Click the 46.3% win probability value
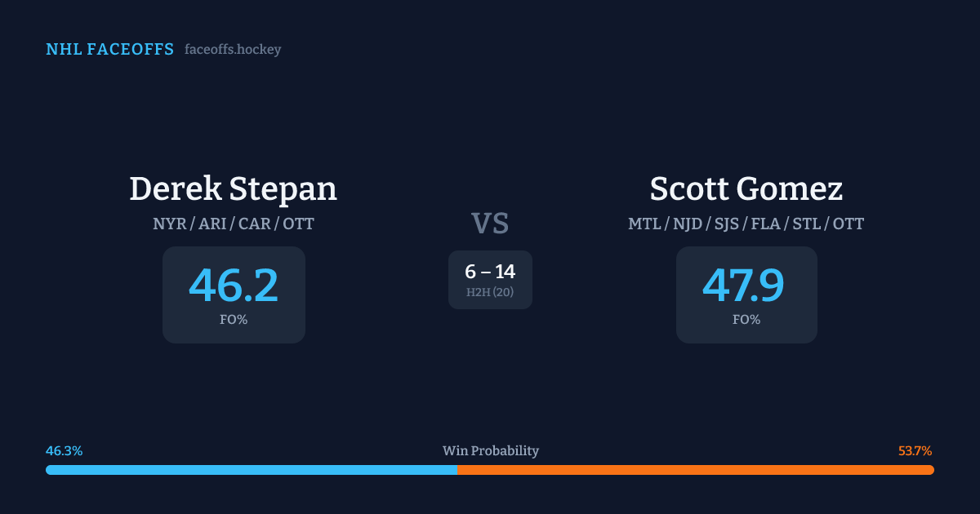980x514 pixels. [x=64, y=451]
